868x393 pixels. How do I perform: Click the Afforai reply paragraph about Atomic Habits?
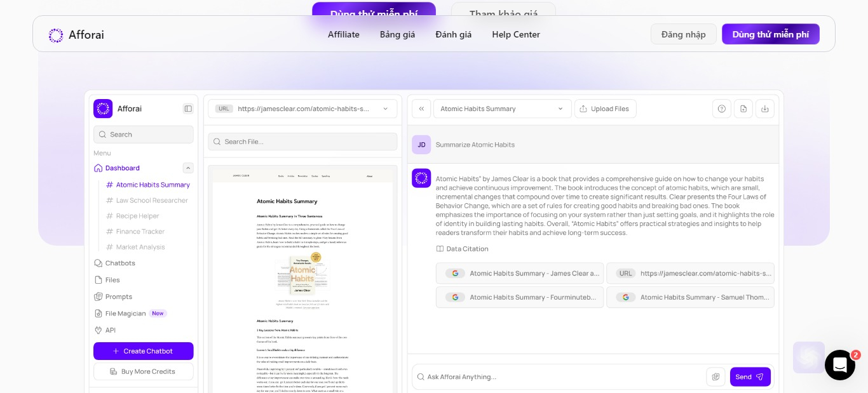point(605,206)
